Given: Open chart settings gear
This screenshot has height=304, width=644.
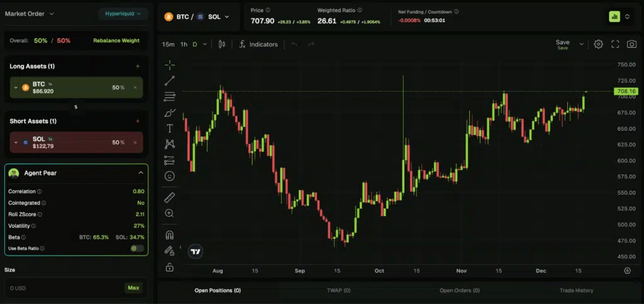Looking at the screenshot, I should [x=599, y=45].
